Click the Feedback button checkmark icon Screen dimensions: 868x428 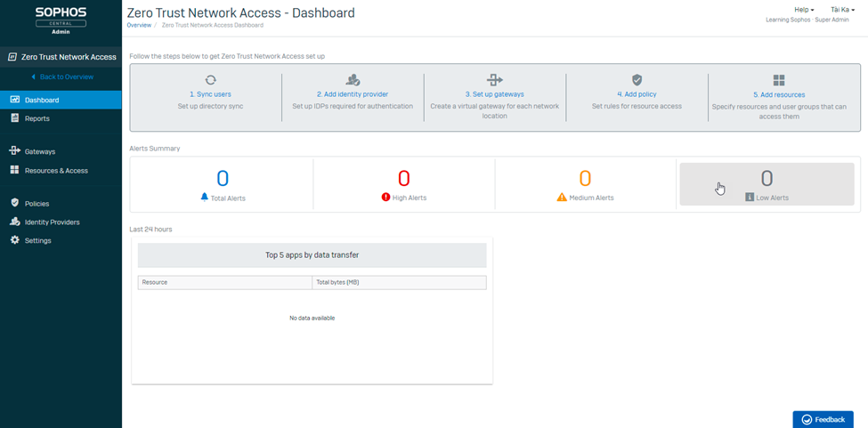point(807,419)
